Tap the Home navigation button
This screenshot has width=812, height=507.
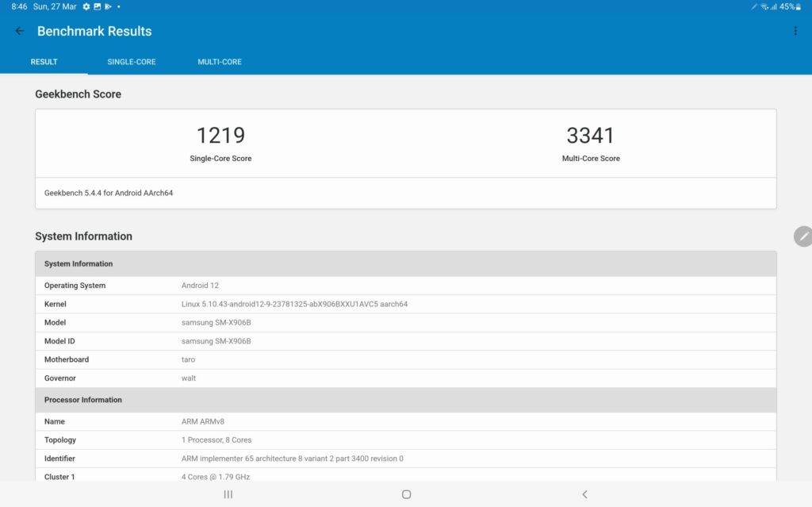[406, 494]
